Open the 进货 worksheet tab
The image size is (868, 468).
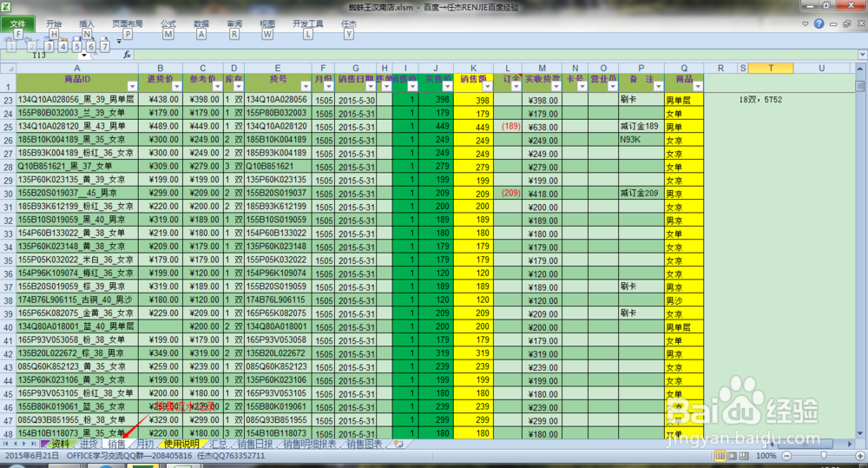tap(88, 444)
